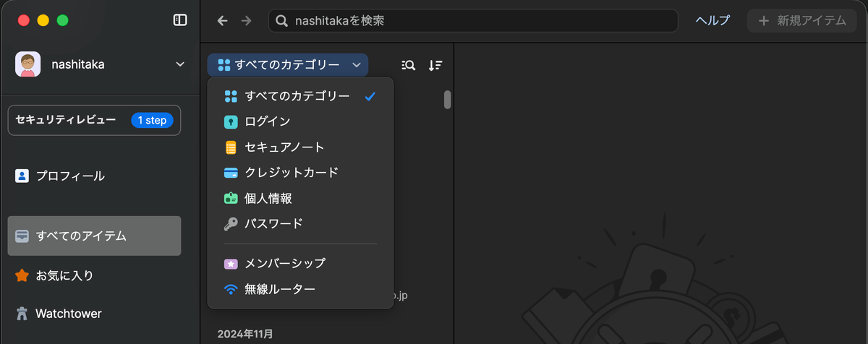Choose ログイン from the category menu

coord(300,122)
